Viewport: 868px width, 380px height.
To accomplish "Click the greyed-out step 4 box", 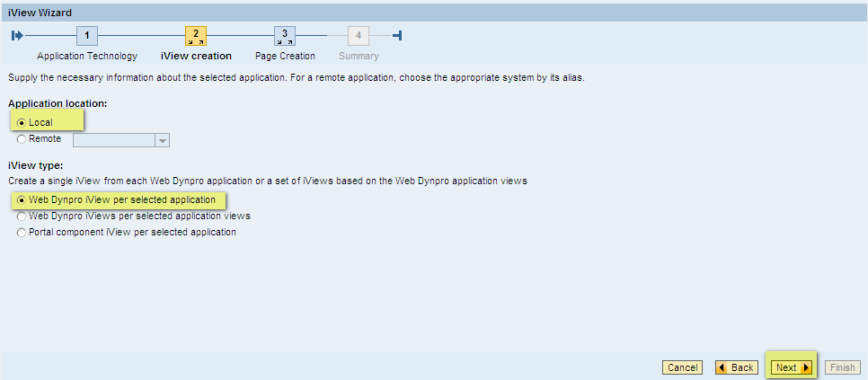I will 359,36.
